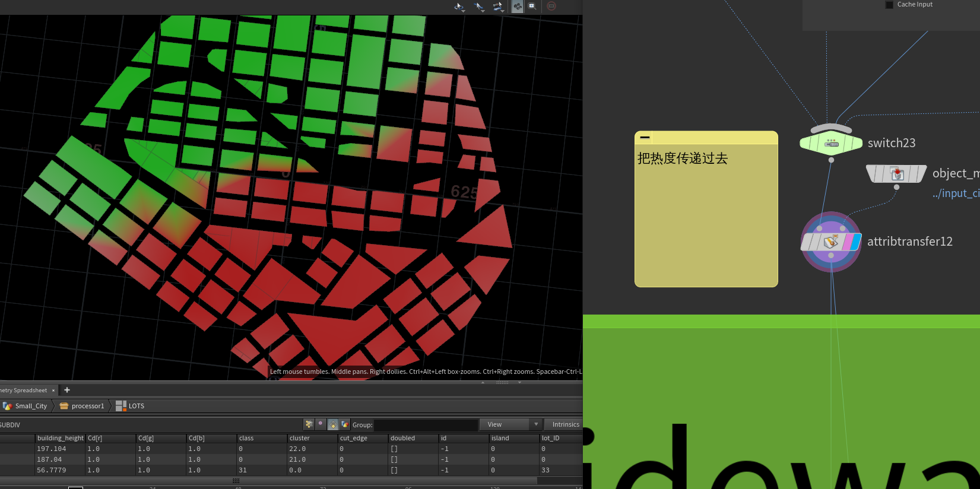Collapse the yellow sticky note
Image resolution: width=980 pixels, height=489 pixels.
(x=645, y=138)
